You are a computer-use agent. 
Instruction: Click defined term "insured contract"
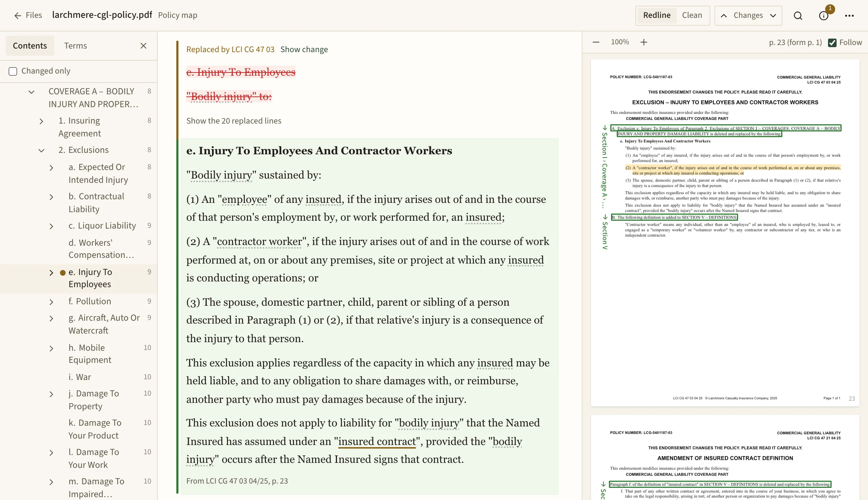(377, 441)
